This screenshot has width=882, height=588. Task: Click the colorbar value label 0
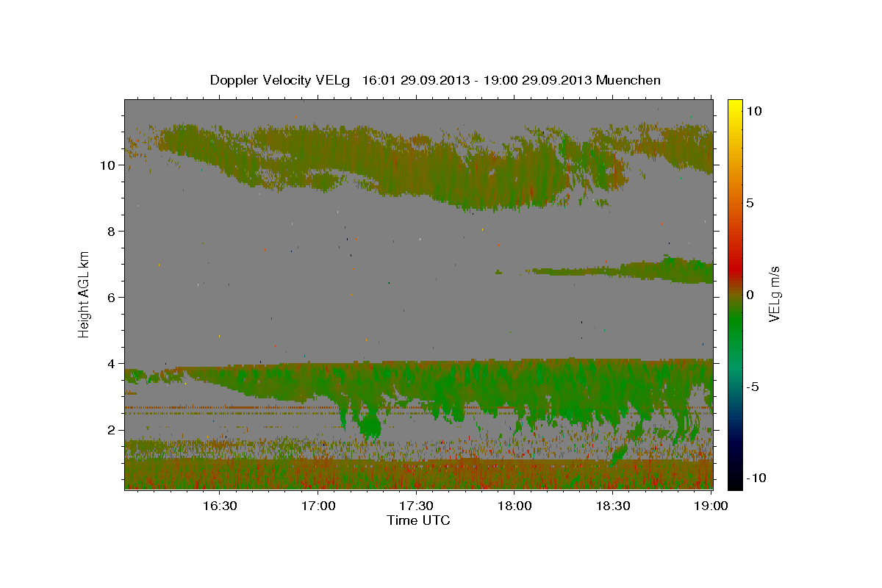pos(750,295)
